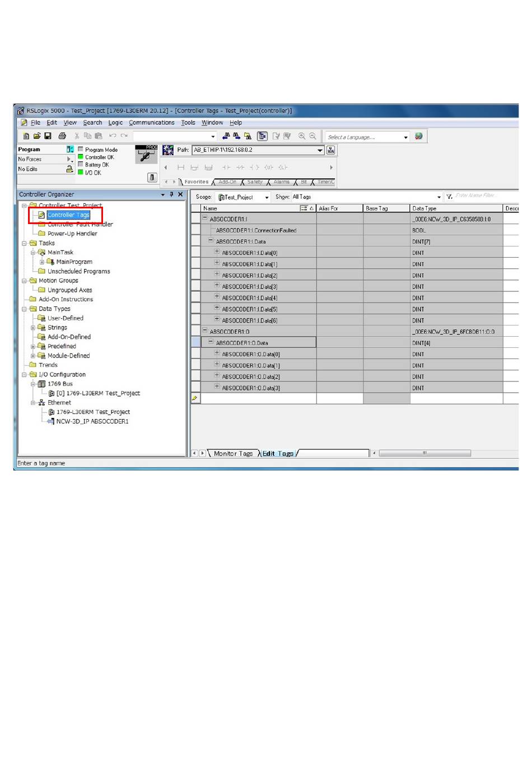
Task: Click the edits padlock icon
Action: point(69,169)
